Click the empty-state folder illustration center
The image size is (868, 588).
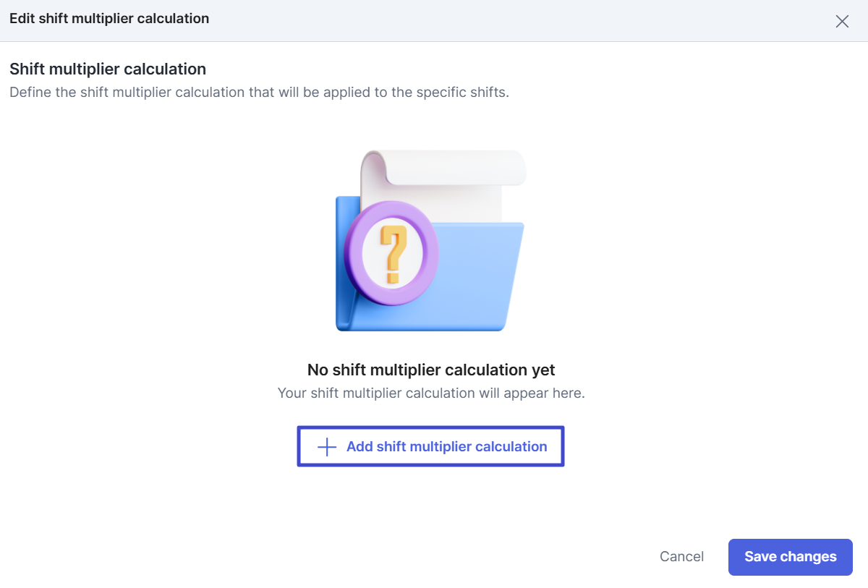pyautogui.click(x=431, y=242)
